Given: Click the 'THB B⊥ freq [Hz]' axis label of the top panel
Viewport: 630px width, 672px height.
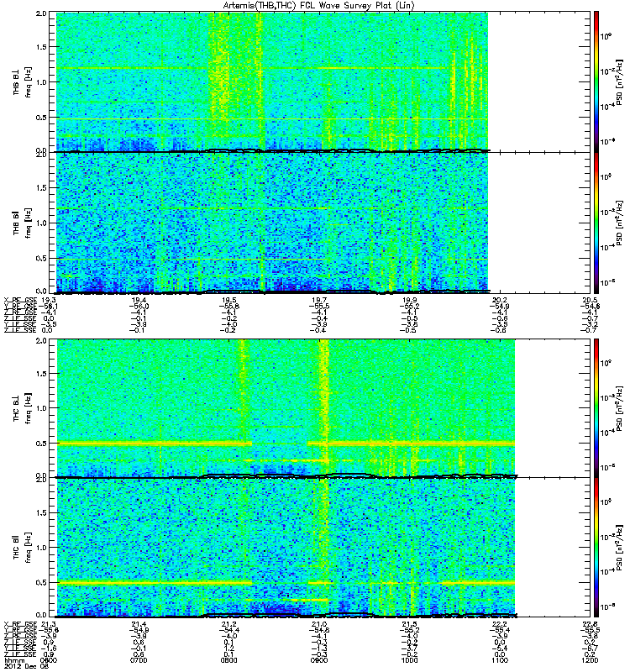Looking at the screenshot, I should pos(23,81).
